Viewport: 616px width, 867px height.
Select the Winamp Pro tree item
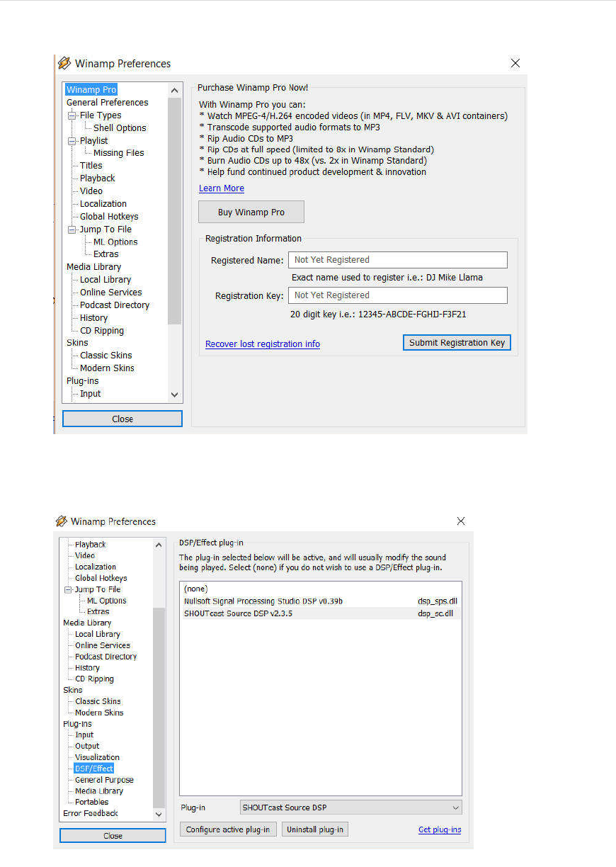tap(91, 90)
